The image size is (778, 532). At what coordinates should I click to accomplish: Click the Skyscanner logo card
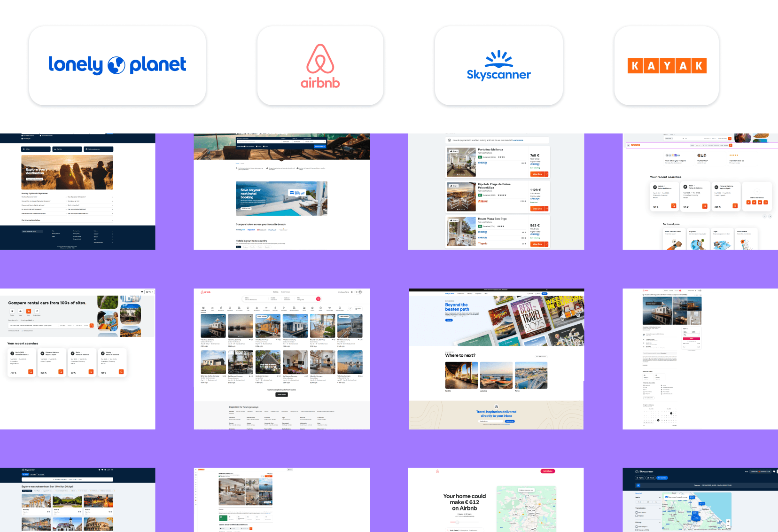(498, 66)
